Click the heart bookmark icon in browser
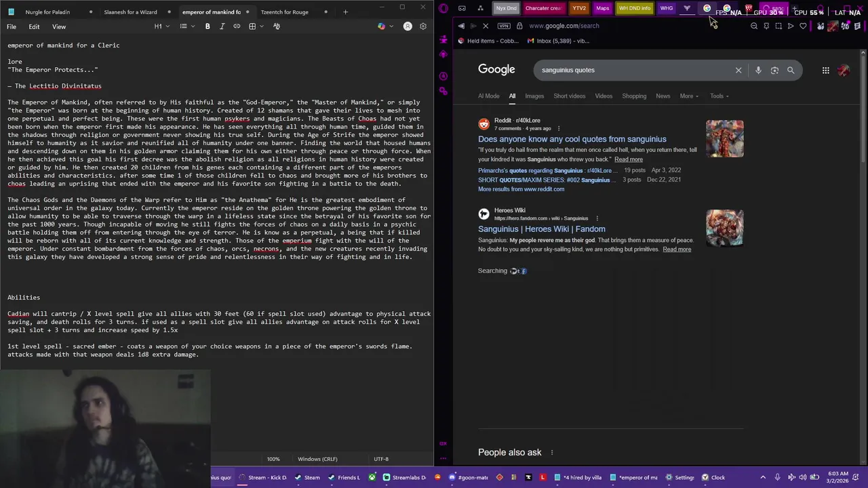This screenshot has height=488, width=868. [x=803, y=26]
